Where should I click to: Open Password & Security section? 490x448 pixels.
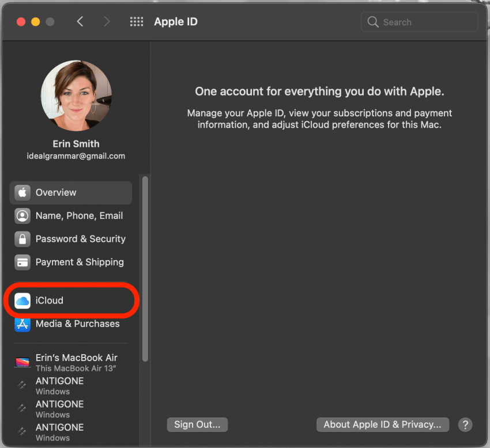tap(80, 239)
